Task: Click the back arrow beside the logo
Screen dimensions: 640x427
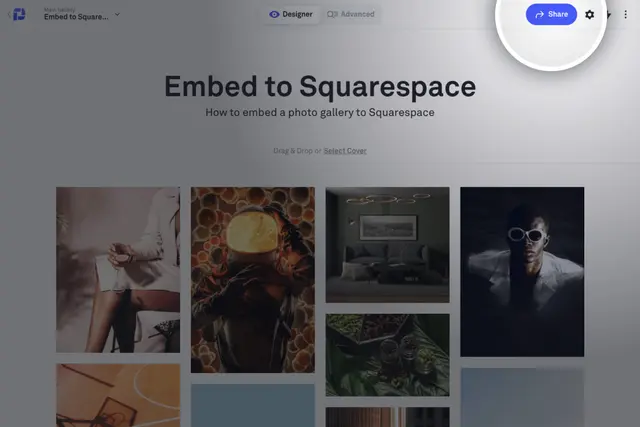Action: tap(9, 15)
